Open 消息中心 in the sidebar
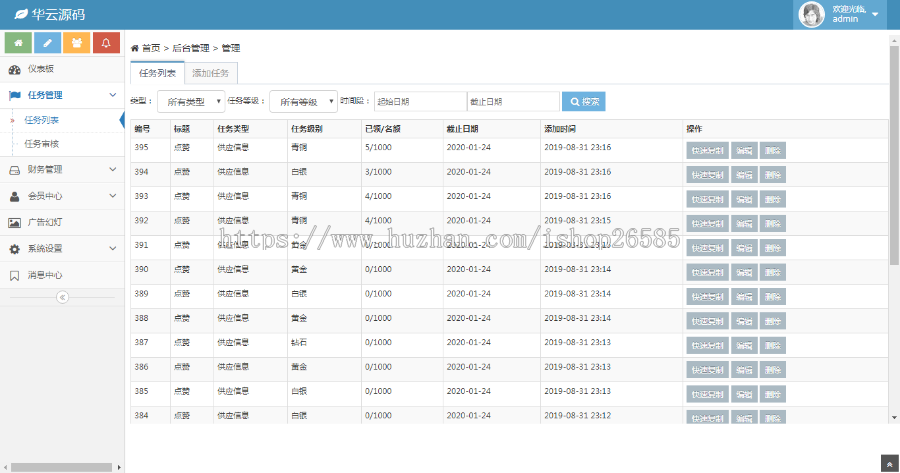The width and height of the screenshot is (900, 473). pos(45,275)
